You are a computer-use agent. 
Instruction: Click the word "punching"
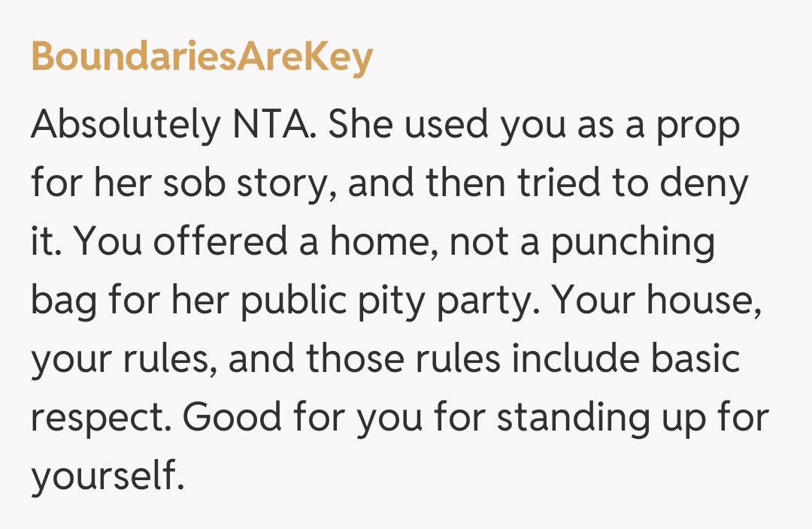(x=632, y=243)
